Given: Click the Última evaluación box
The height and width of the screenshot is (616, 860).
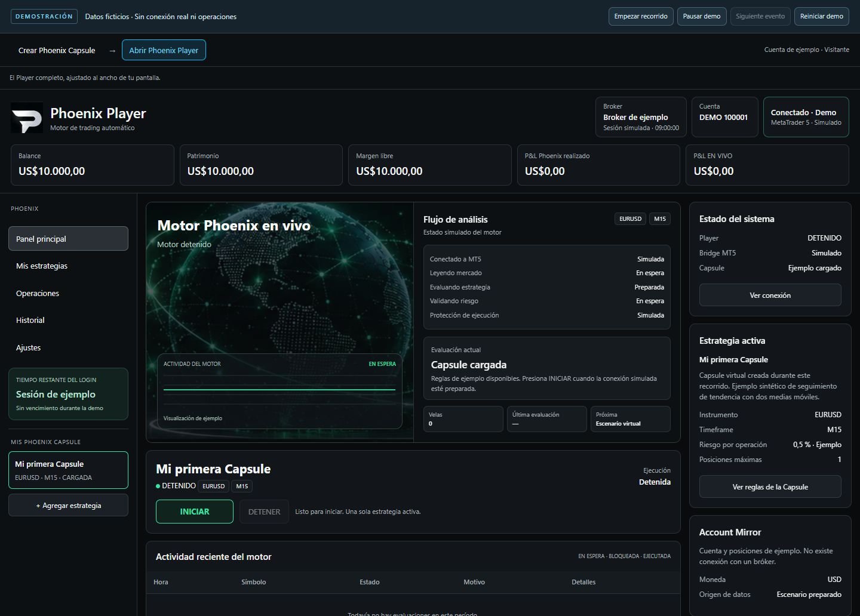Looking at the screenshot, I should pyautogui.click(x=546, y=419).
